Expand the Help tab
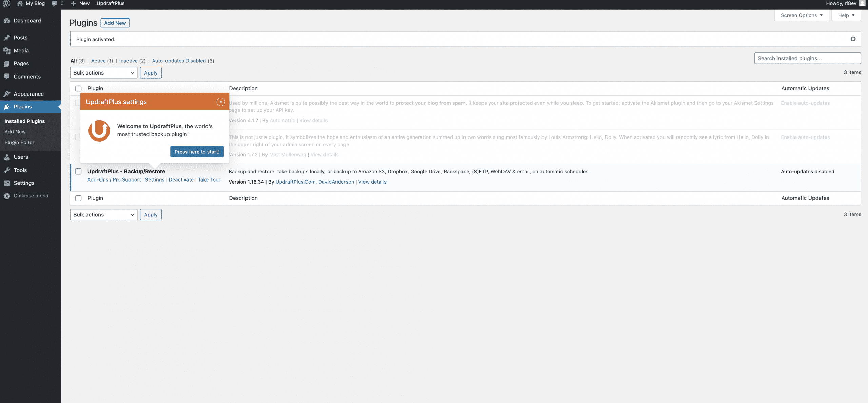868x403 pixels. 846,15
